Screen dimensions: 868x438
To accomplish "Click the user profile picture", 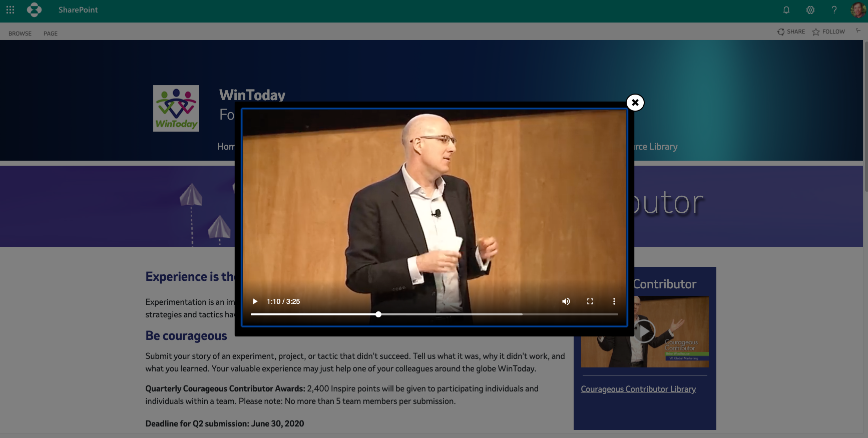I will [x=858, y=10].
